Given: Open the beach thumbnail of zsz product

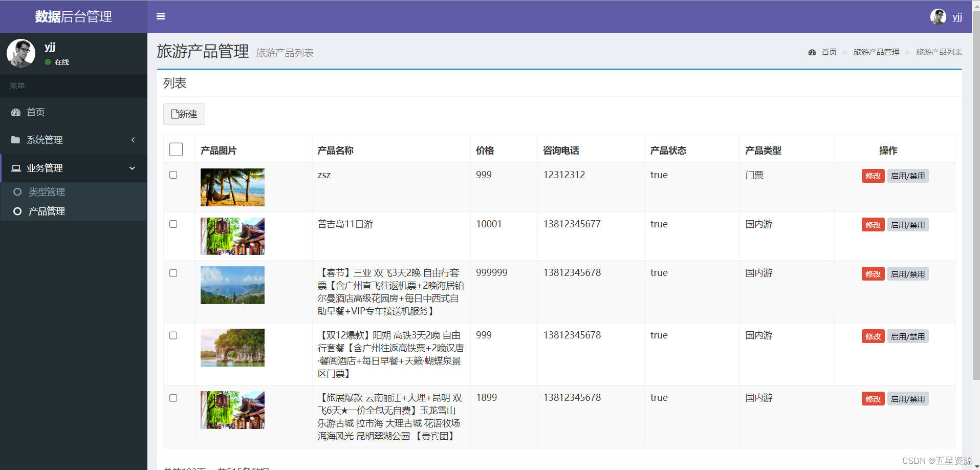Looking at the screenshot, I should (232, 187).
